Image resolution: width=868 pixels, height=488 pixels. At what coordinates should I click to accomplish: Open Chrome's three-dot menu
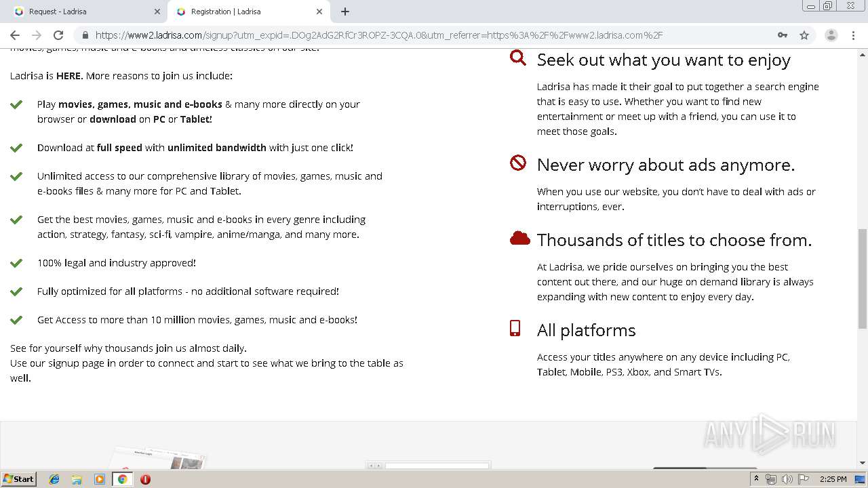[x=852, y=35]
